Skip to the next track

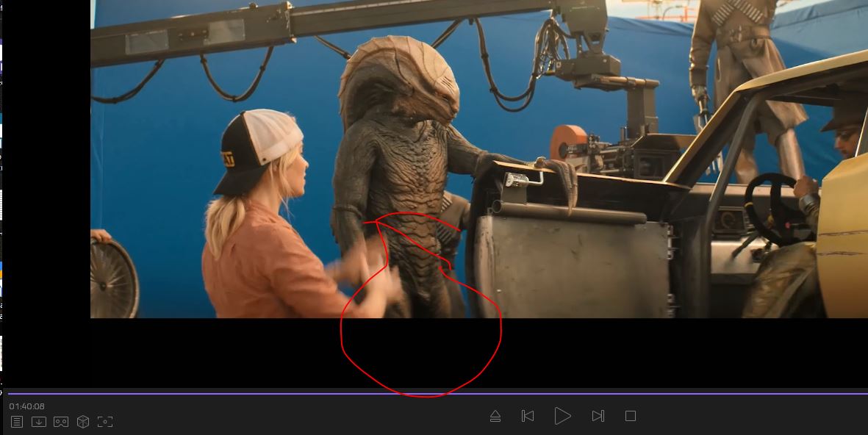pyautogui.click(x=598, y=416)
